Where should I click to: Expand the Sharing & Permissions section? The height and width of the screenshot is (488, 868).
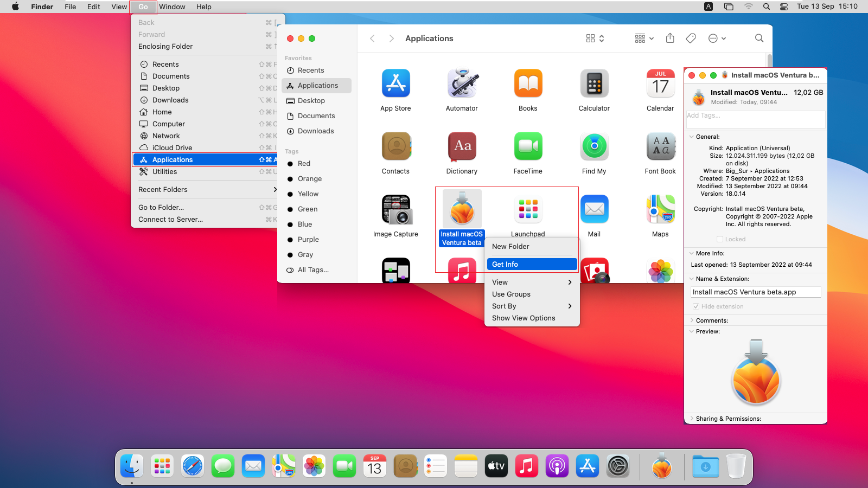pyautogui.click(x=692, y=419)
